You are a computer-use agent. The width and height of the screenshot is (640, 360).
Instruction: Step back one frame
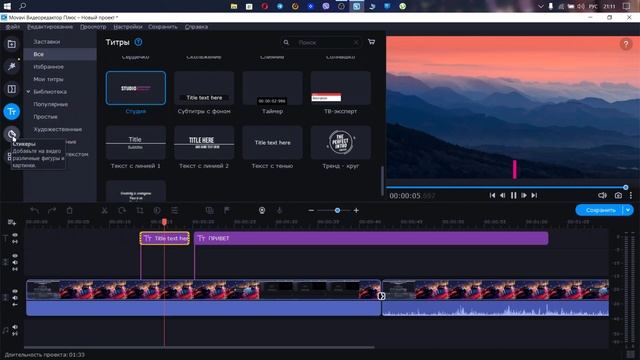tap(502, 196)
